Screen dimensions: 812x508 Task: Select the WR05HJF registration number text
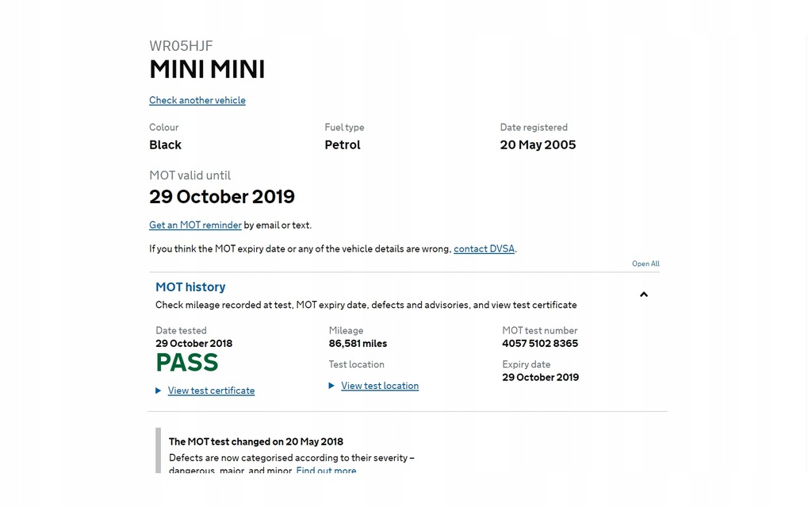point(181,46)
